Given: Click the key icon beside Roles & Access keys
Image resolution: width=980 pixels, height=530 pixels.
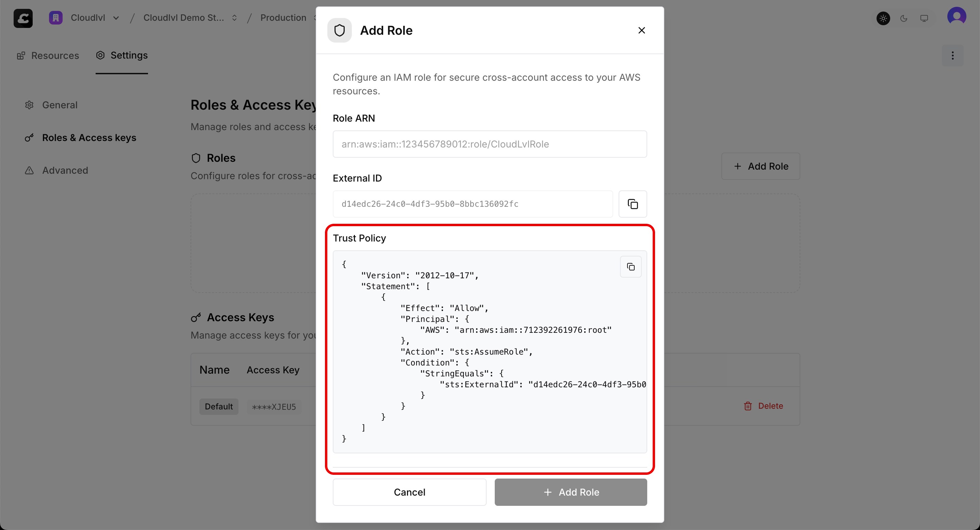Looking at the screenshot, I should [x=29, y=138].
